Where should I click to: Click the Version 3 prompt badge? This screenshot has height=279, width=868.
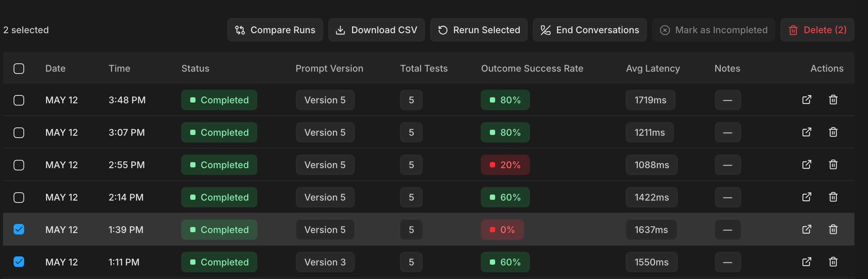(325, 262)
